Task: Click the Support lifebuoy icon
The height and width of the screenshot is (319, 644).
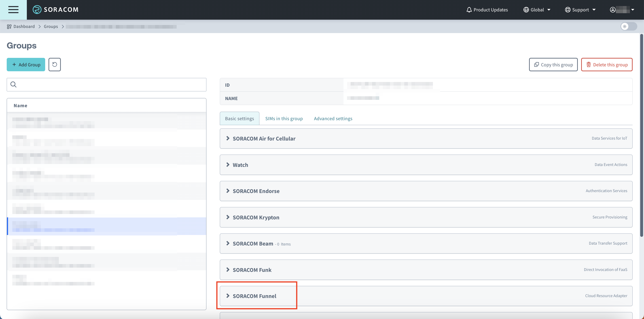Action: click(x=568, y=10)
